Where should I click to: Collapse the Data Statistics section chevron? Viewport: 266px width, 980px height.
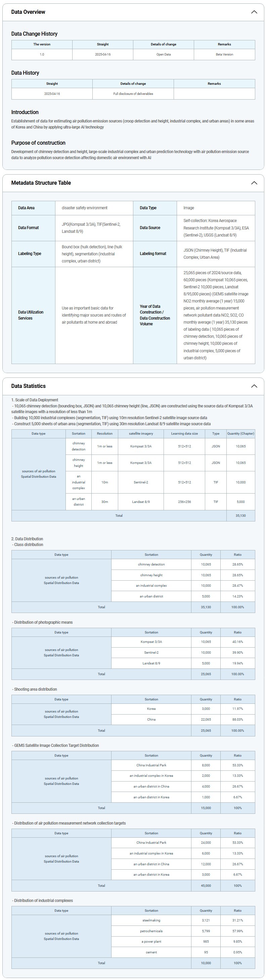[254, 386]
